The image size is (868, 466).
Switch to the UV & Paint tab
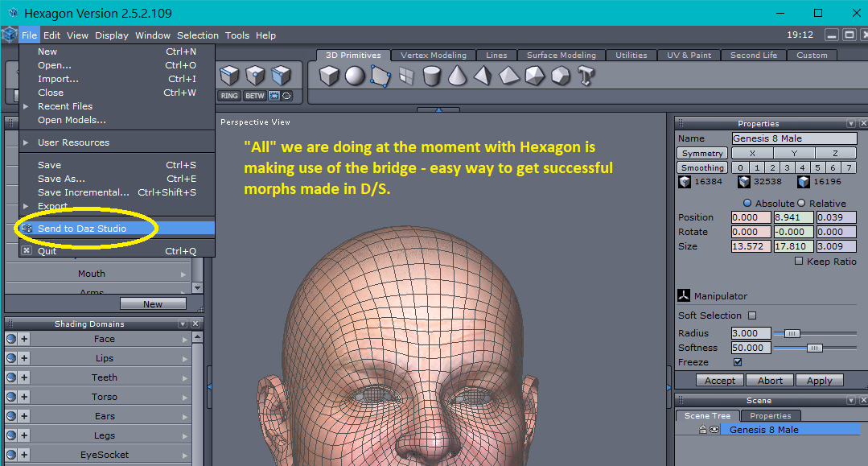tap(689, 55)
